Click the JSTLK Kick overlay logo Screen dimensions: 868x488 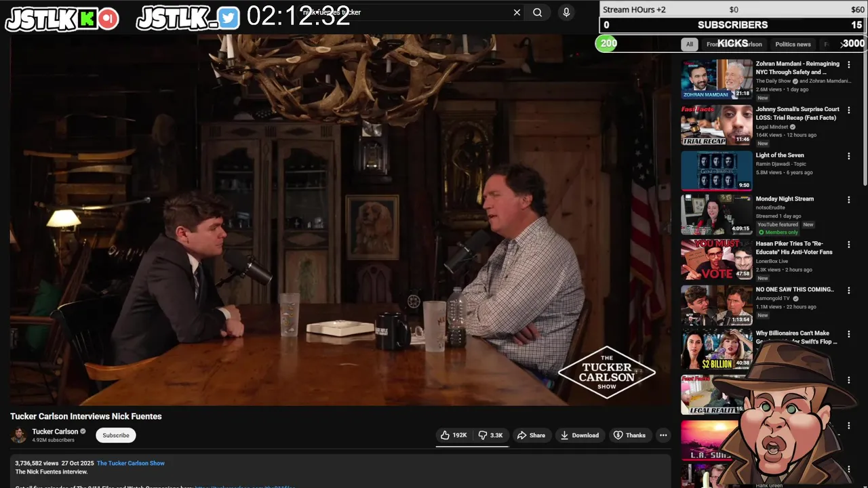click(62, 19)
